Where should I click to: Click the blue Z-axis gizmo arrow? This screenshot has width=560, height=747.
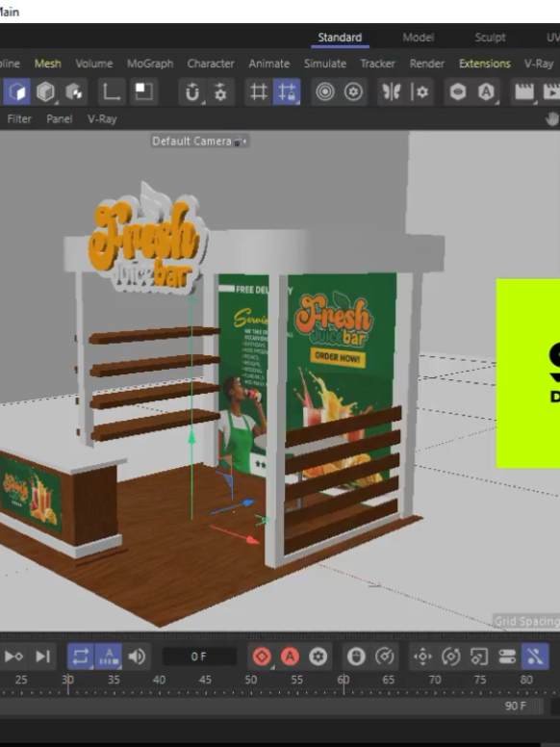point(248,502)
